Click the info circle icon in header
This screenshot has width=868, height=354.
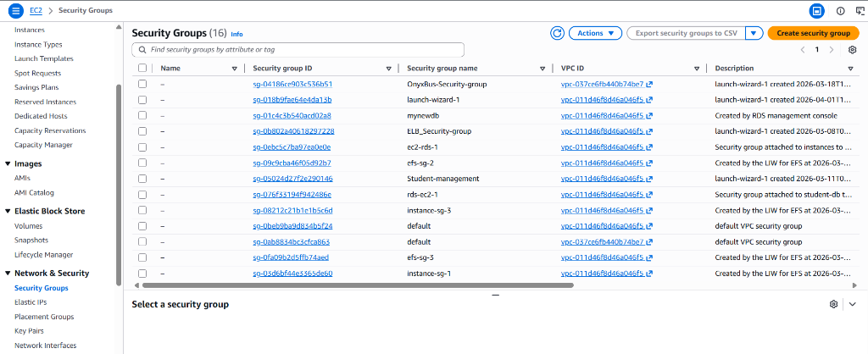click(x=841, y=10)
